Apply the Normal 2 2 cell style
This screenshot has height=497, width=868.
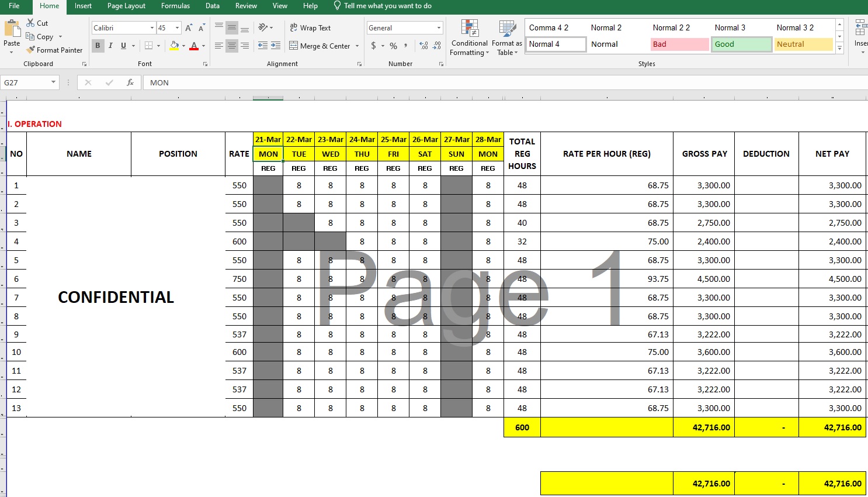pos(679,27)
